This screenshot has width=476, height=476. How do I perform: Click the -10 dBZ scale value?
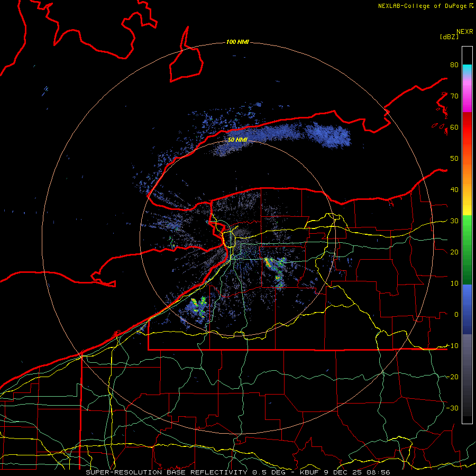point(452,346)
